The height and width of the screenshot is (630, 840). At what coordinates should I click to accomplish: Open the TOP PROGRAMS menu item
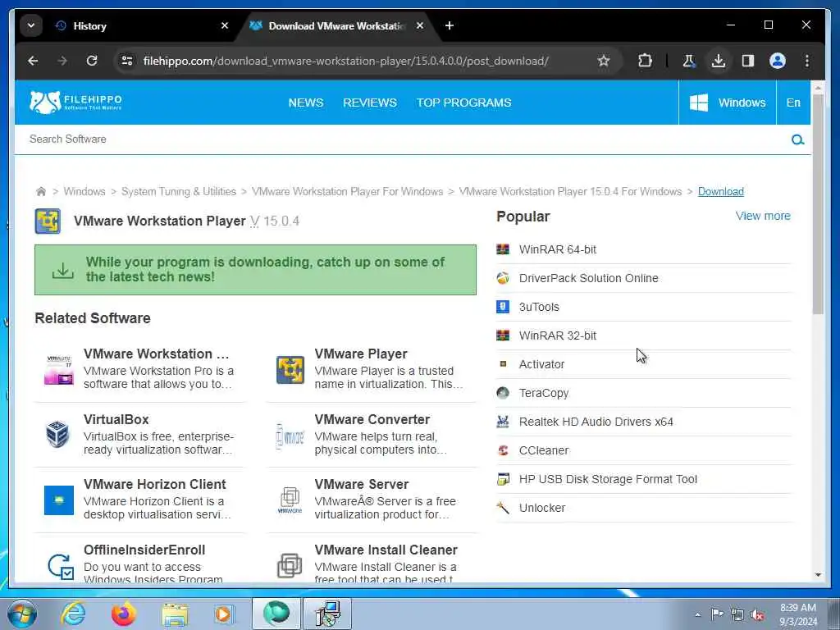point(464,103)
